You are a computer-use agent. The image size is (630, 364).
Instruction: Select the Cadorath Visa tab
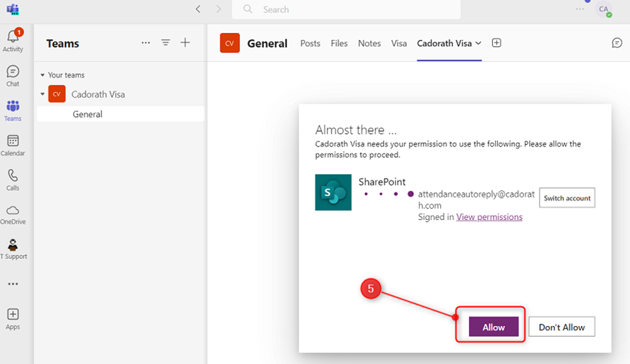click(445, 43)
